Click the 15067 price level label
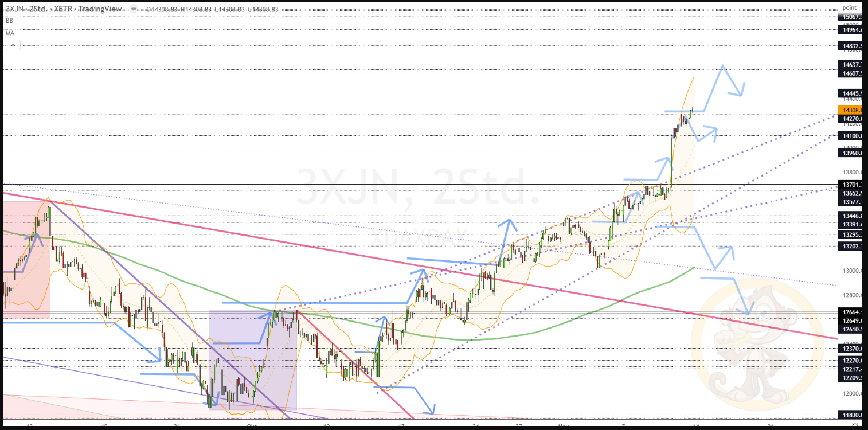The height and width of the screenshot is (430, 868). point(850,17)
